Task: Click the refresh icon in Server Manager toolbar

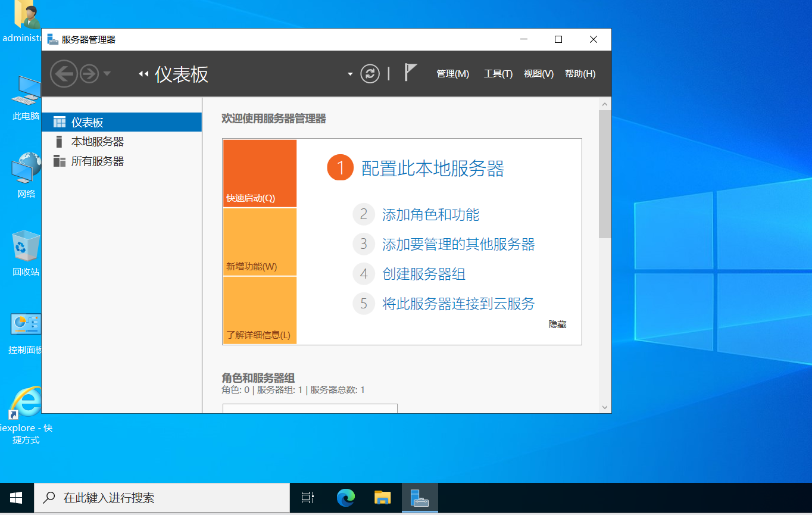Action: pyautogui.click(x=369, y=73)
